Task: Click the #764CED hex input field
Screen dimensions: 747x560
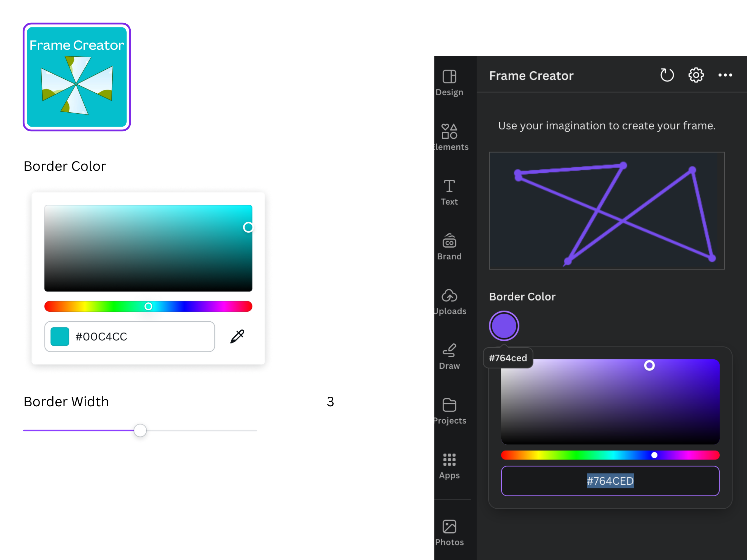Action: point(610,481)
